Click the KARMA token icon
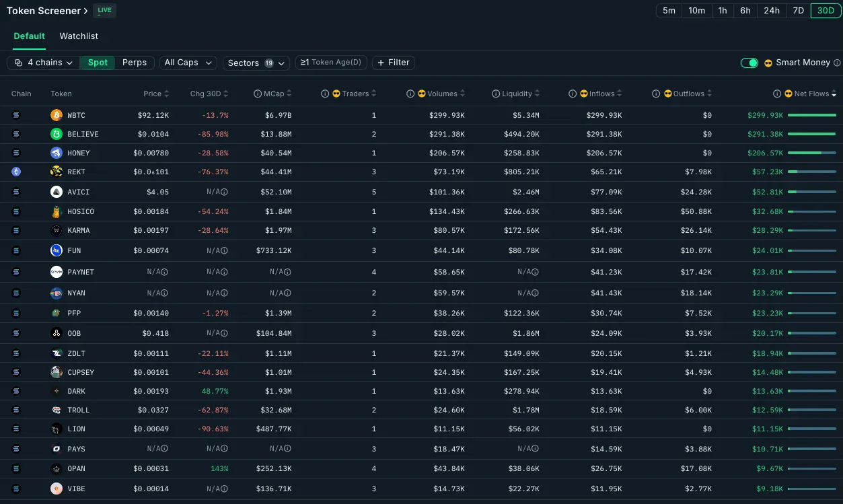The width and height of the screenshot is (843, 504). (x=57, y=230)
